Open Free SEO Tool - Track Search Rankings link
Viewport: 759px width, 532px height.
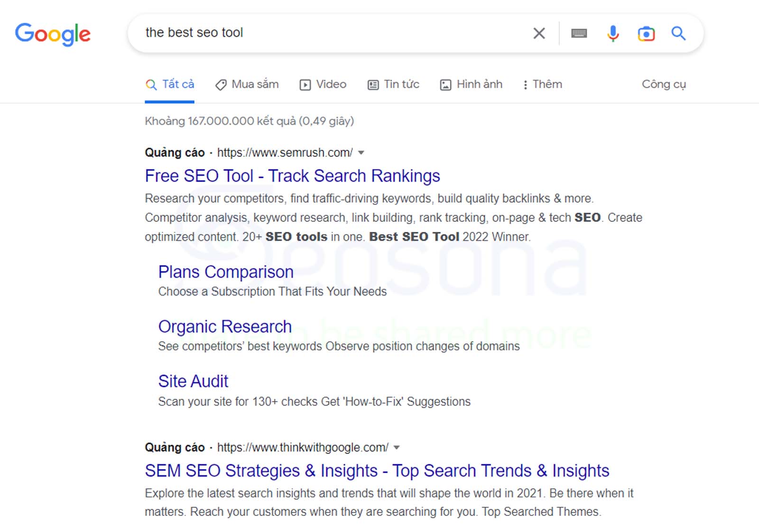coord(292,176)
